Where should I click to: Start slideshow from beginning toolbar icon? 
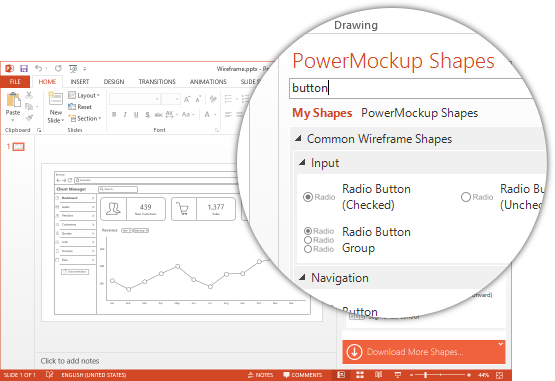73,68
